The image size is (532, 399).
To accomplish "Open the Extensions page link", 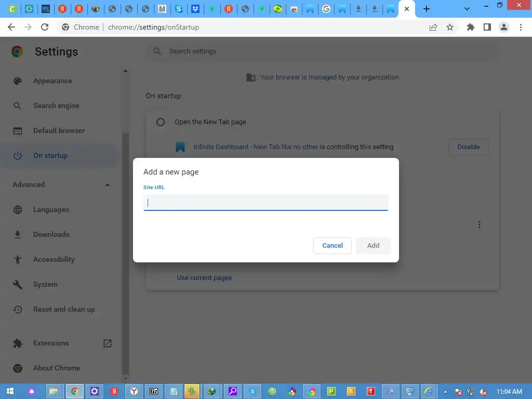I will (x=51, y=343).
